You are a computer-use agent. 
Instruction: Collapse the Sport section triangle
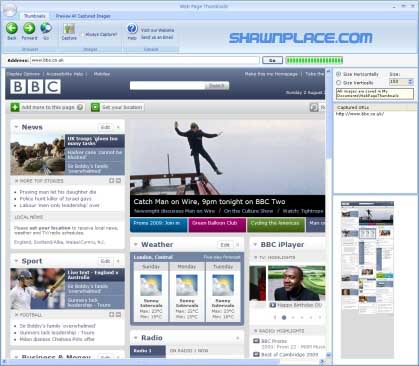pyautogui.click(x=16, y=261)
